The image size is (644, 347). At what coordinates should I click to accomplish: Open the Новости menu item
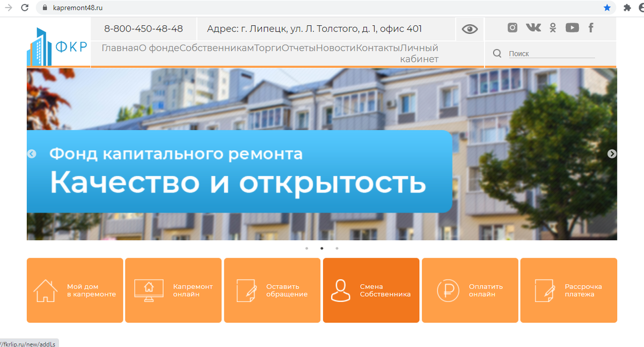pos(336,48)
